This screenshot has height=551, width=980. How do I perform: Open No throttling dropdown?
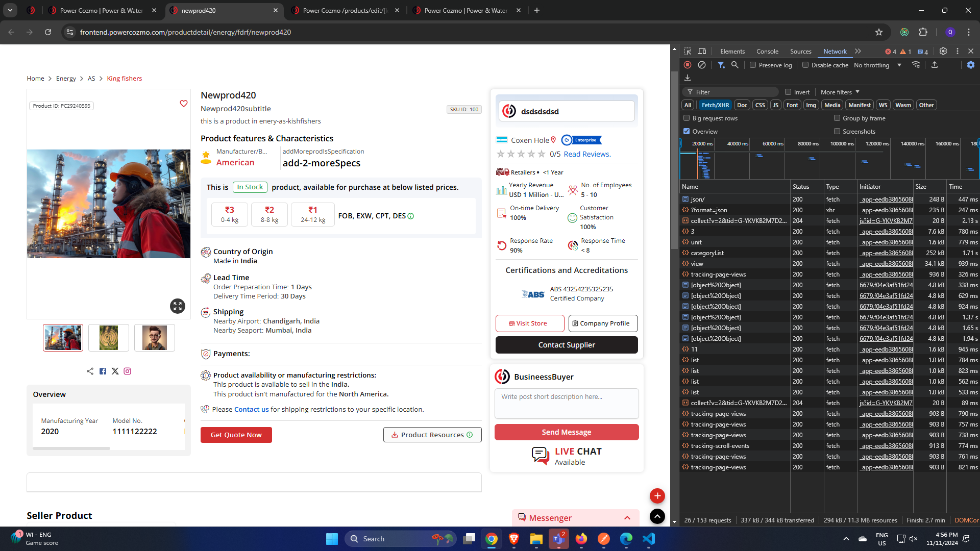tap(877, 65)
